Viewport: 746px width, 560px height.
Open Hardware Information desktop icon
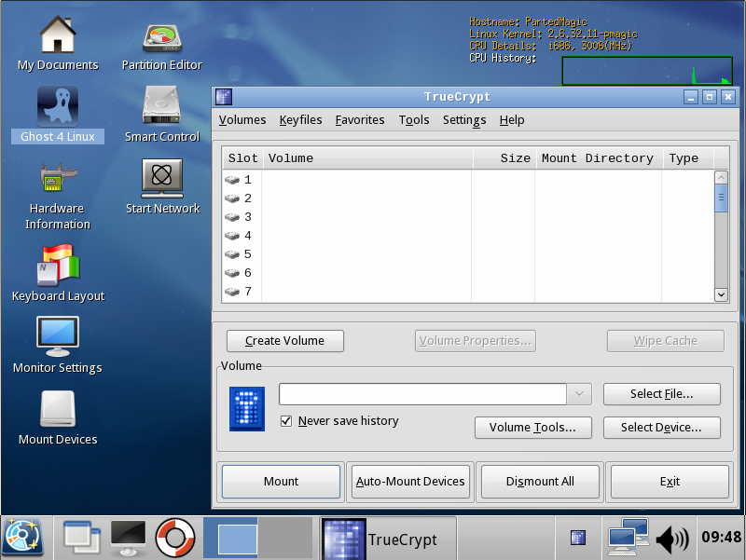click(58, 197)
